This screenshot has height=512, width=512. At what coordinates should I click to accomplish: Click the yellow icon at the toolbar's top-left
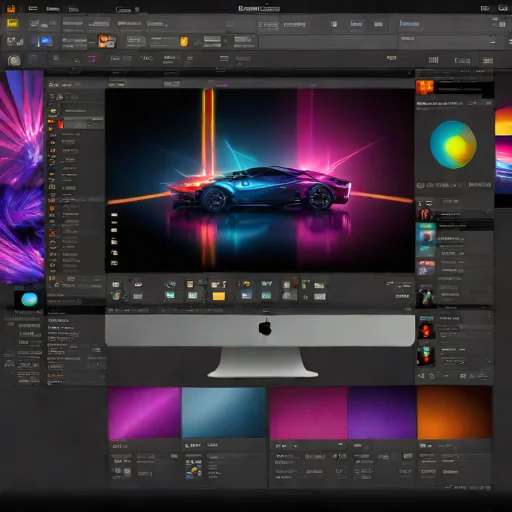[13, 23]
